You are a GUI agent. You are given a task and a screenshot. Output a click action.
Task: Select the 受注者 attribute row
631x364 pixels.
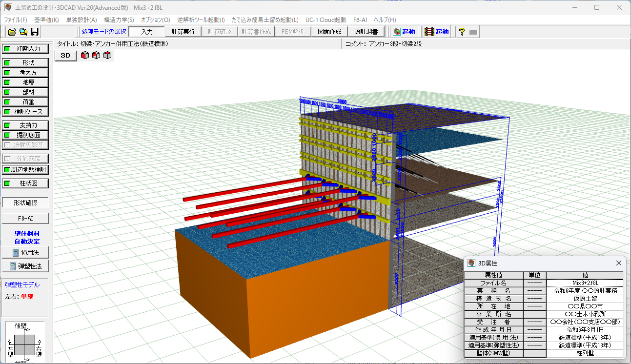tap(544, 322)
